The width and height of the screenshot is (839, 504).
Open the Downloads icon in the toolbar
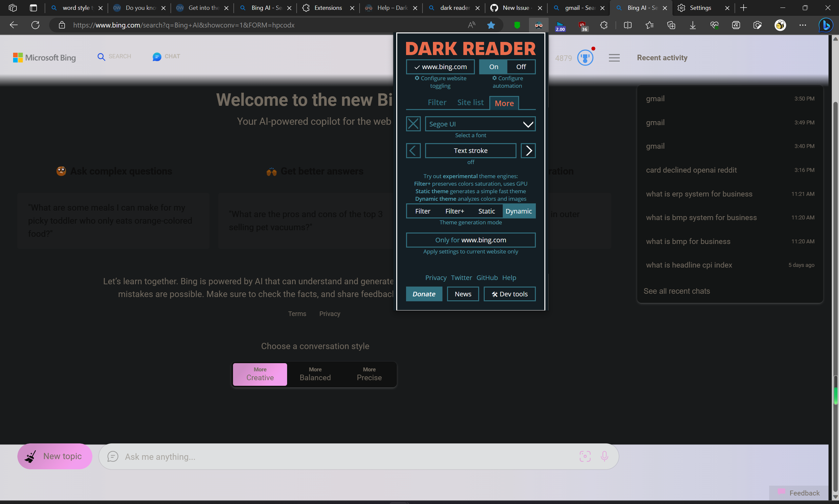pyautogui.click(x=693, y=25)
